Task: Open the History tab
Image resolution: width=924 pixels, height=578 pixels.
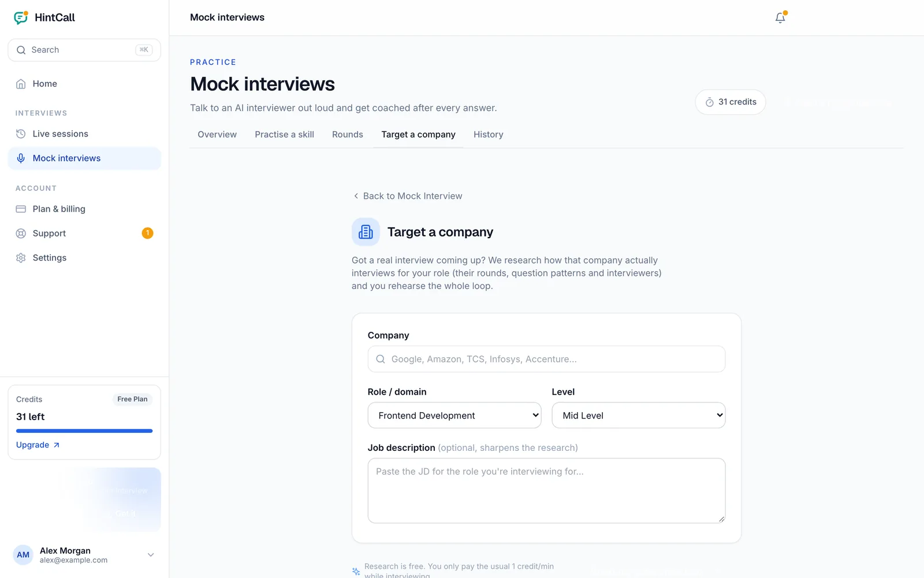Action: 489,135
